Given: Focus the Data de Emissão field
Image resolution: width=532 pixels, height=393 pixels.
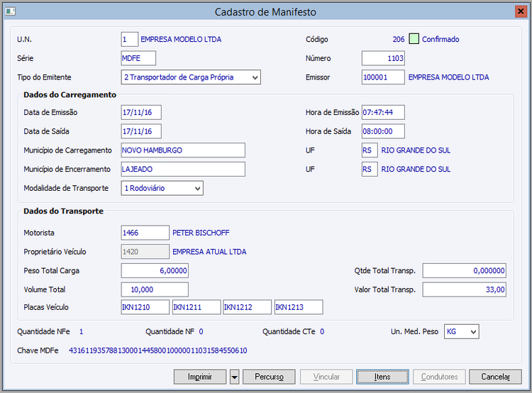Looking at the screenshot, I should point(141,112).
